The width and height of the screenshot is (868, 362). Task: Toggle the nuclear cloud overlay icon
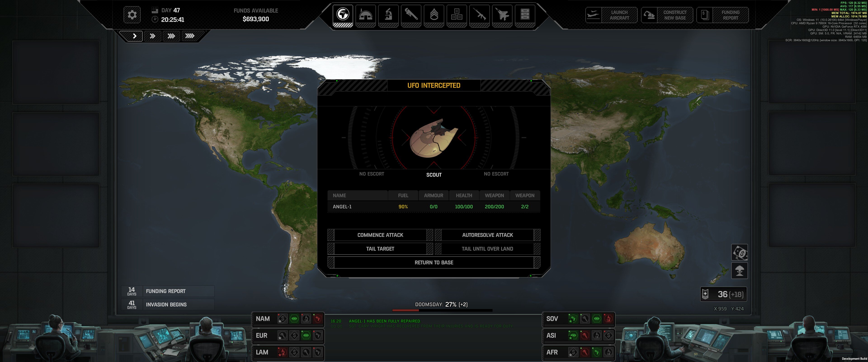pos(739,271)
